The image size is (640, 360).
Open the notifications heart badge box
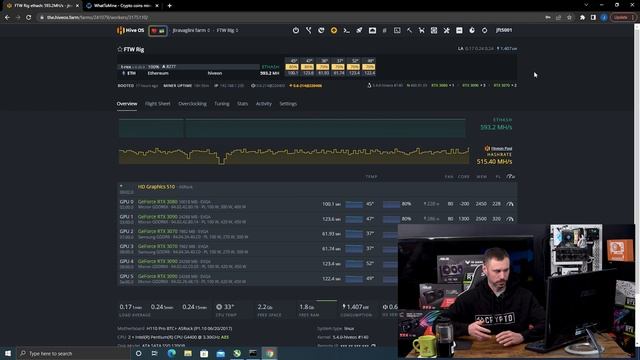click(x=158, y=31)
